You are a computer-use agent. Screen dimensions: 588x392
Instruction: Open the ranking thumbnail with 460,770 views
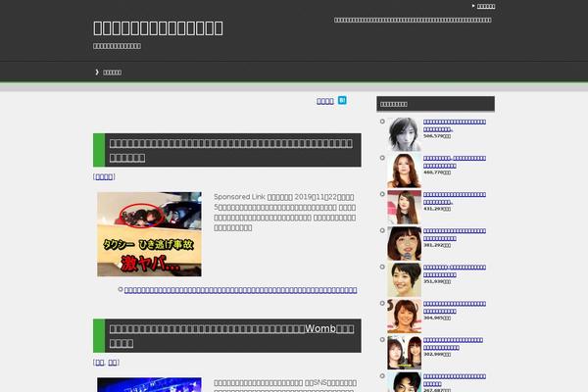(x=404, y=171)
